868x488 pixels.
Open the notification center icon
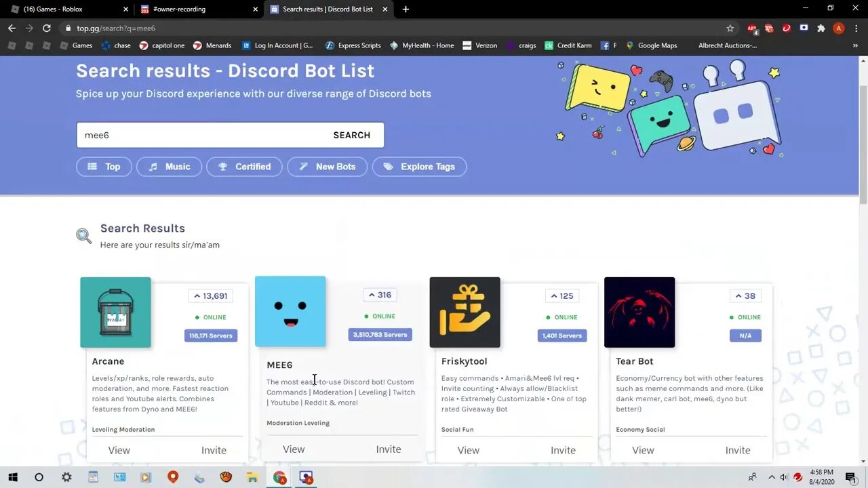click(850, 477)
